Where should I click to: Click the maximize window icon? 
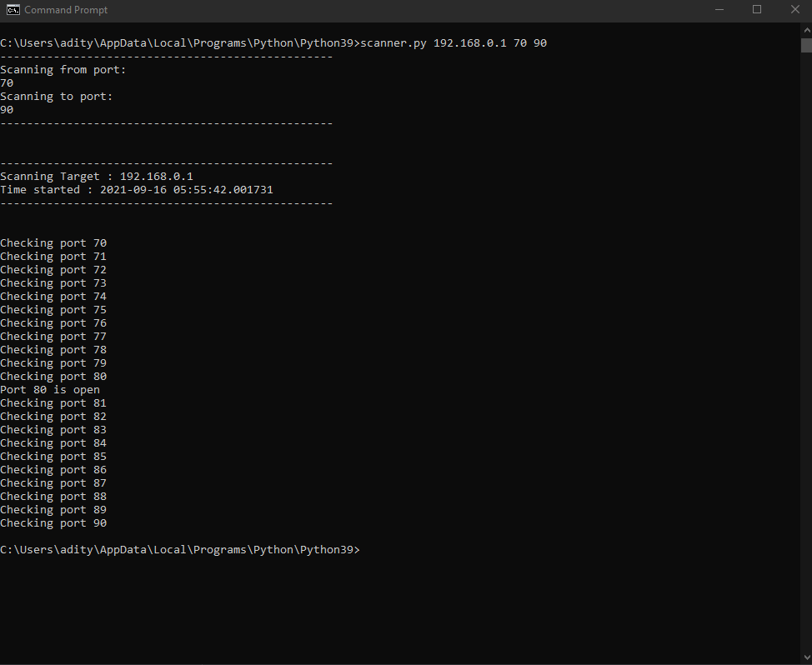tap(757, 9)
